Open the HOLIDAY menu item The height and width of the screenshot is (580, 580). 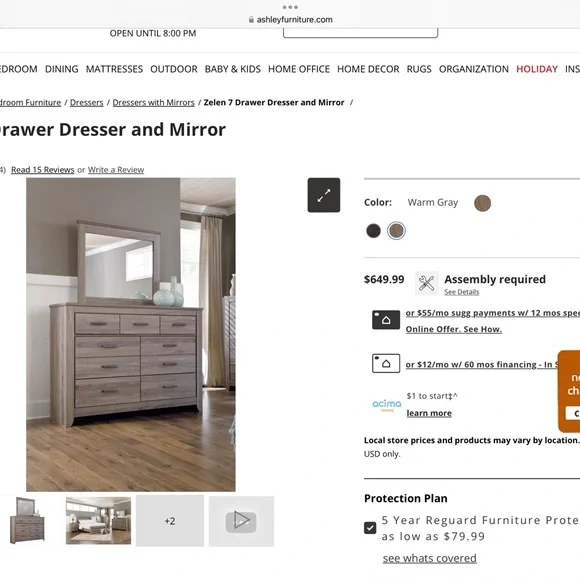[x=537, y=69]
